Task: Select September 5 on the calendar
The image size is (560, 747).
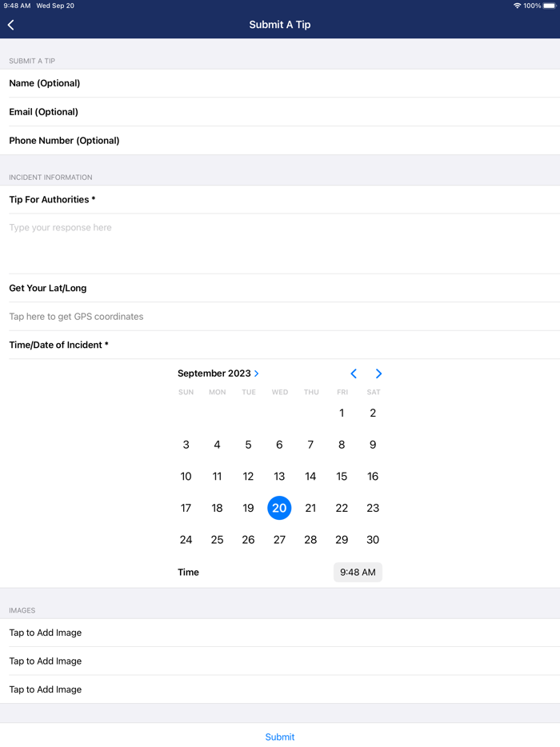Action: 248,445
